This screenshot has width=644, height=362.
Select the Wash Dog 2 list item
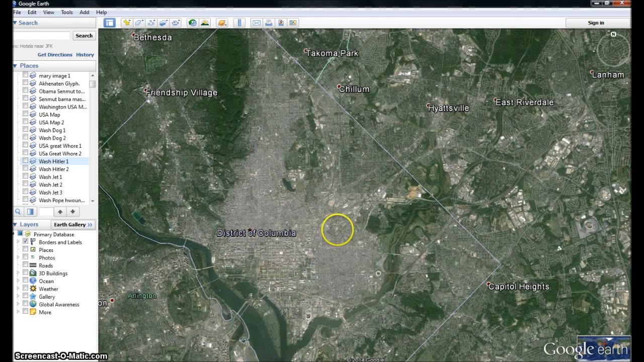click(x=52, y=138)
